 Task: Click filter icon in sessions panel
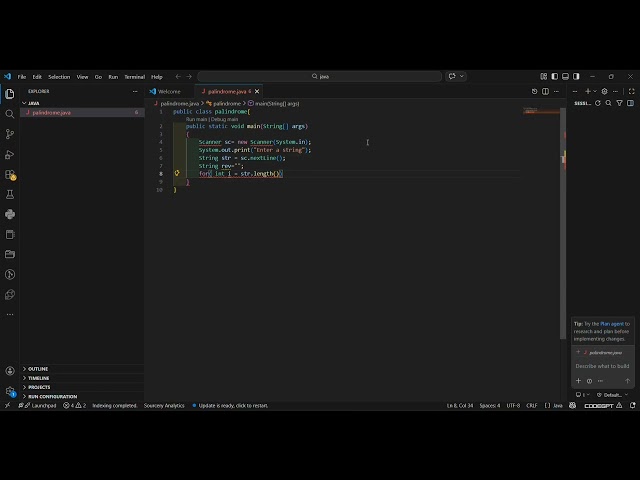tap(620, 103)
